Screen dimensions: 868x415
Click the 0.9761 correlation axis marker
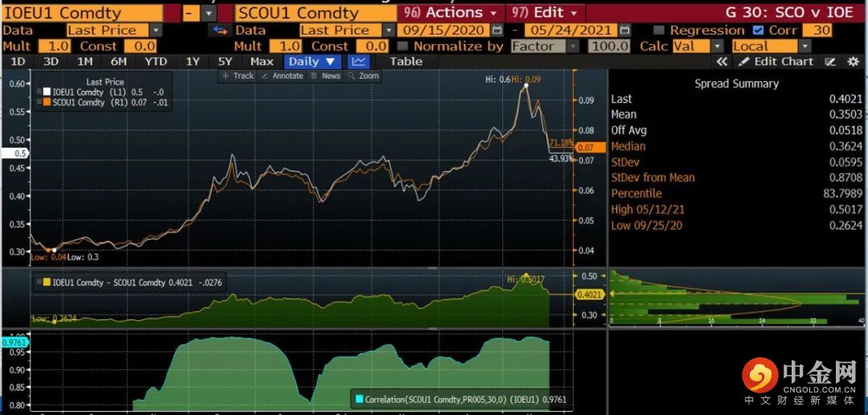[x=14, y=343]
